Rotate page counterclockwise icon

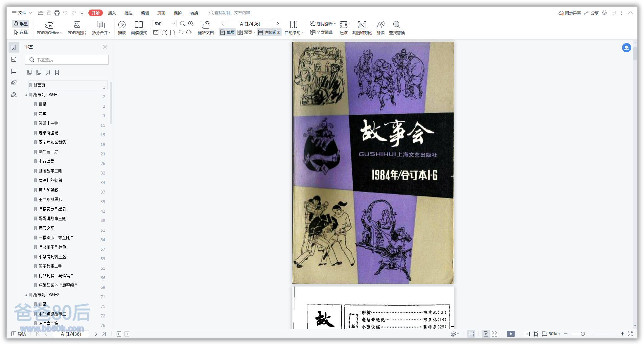point(181,32)
